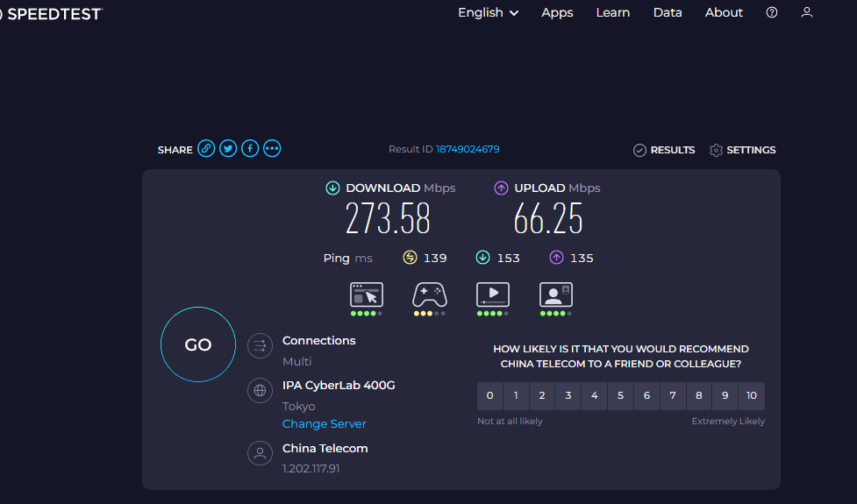
Task: Open the help question mark icon
Action: coord(772,12)
